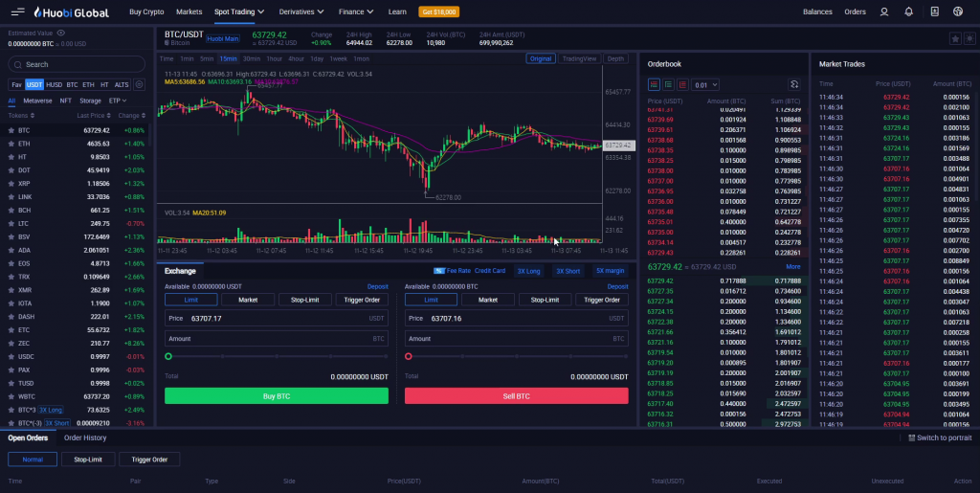Select Market order type in sell panel

coord(487,300)
